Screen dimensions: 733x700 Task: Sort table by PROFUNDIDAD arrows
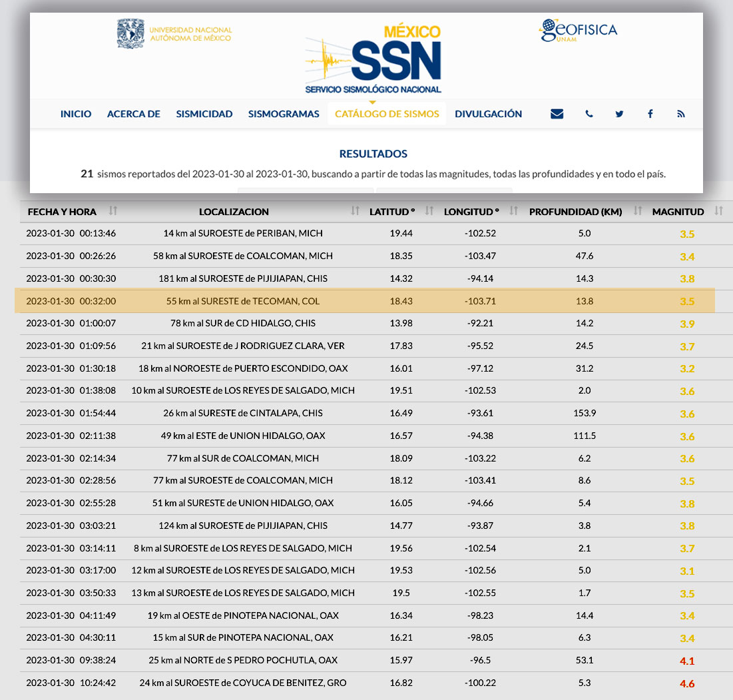tap(638, 211)
